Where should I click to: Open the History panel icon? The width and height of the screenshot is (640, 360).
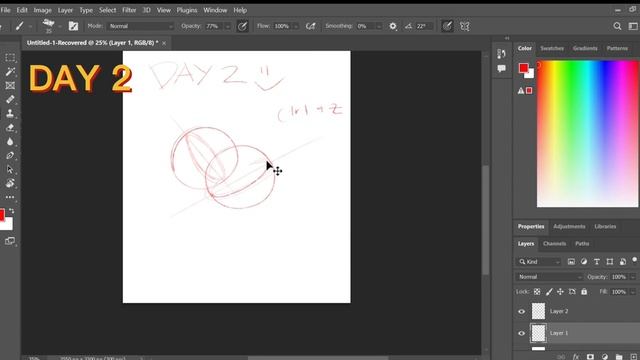[x=502, y=53]
